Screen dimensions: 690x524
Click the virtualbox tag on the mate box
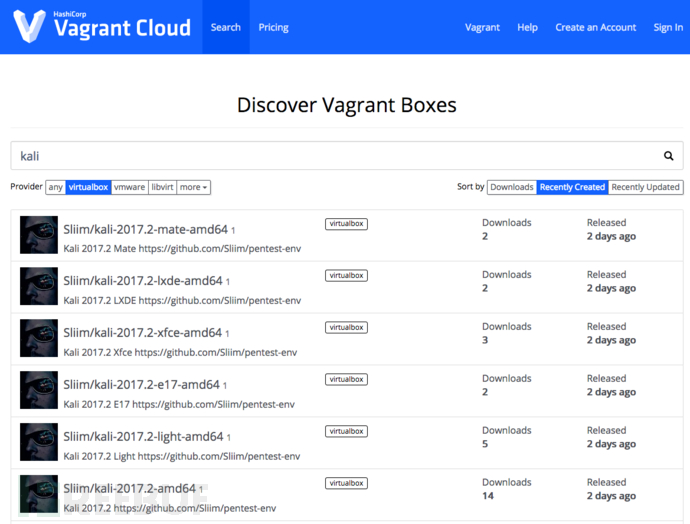346,224
